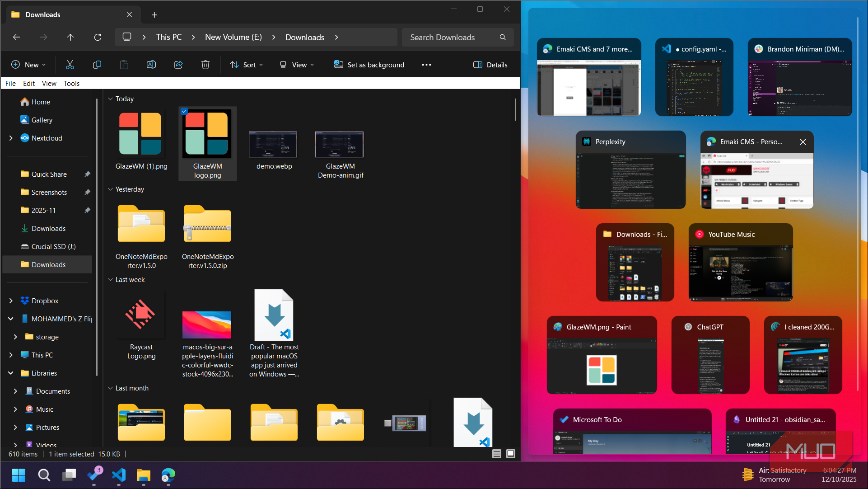Click the Refresh button in navigation bar
The width and height of the screenshot is (868, 489).
click(x=98, y=38)
